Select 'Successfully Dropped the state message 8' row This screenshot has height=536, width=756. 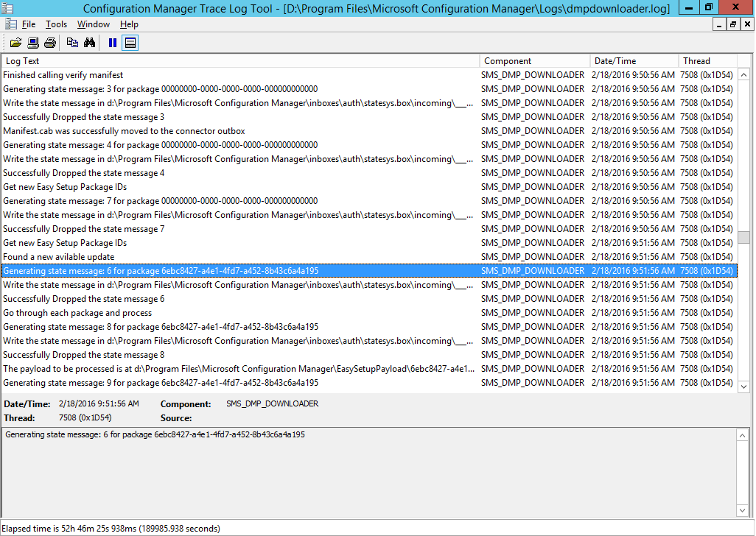tap(369, 354)
